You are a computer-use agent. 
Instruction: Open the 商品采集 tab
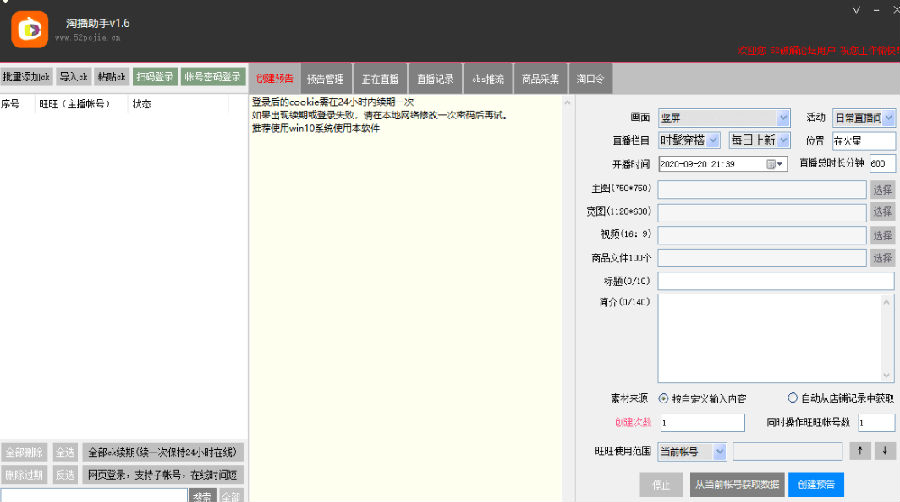point(540,79)
